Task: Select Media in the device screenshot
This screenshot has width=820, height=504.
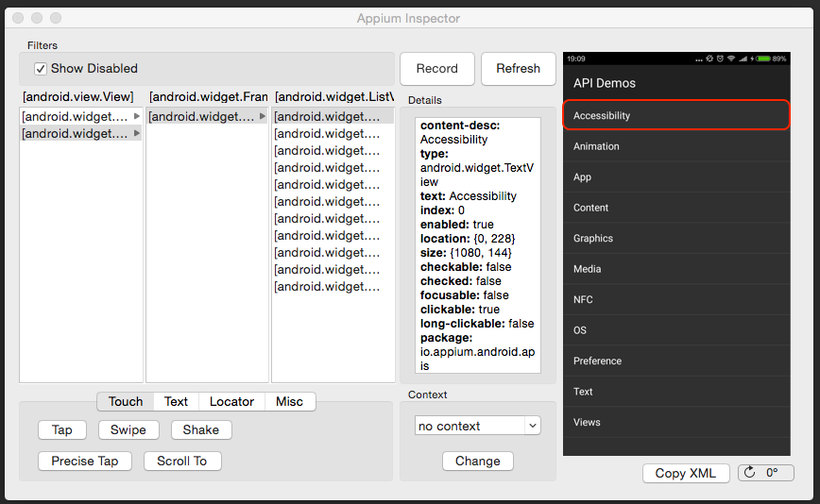Action: click(x=676, y=269)
